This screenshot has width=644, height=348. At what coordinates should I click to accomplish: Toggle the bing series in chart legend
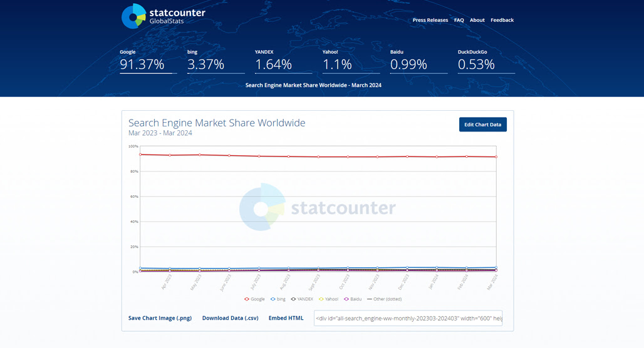tap(278, 299)
